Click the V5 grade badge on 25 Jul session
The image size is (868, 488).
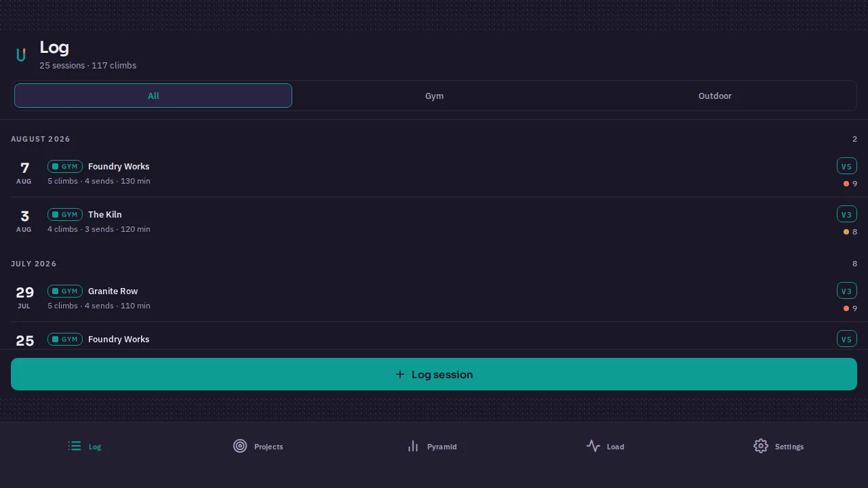pyautogui.click(x=847, y=339)
